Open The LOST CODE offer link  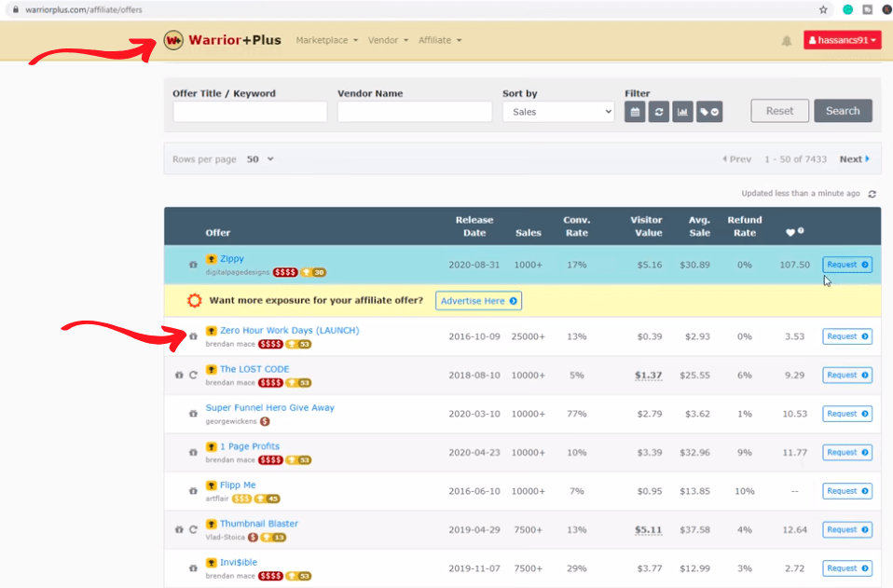pyautogui.click(x=254, y=369)
